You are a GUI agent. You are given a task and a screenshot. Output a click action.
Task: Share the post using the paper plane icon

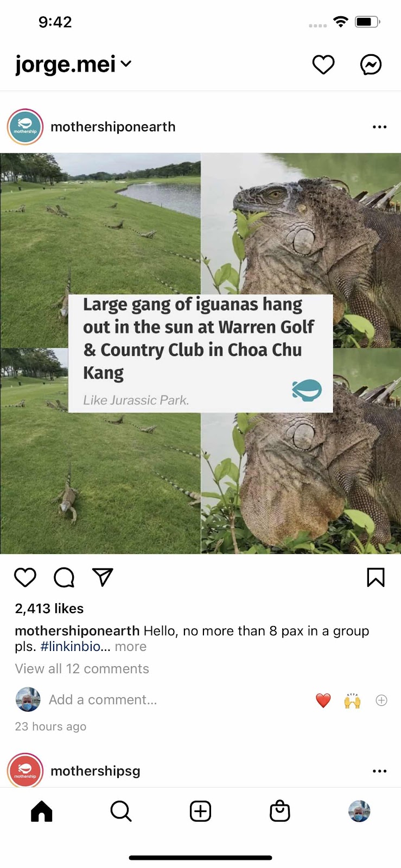103,577
